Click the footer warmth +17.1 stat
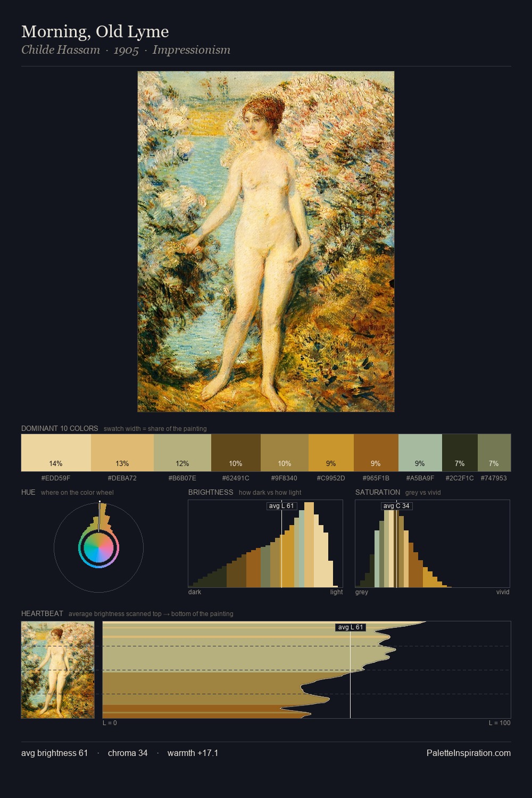The height and width of the screenshot is (798, 532). click(x=193, y=753)
